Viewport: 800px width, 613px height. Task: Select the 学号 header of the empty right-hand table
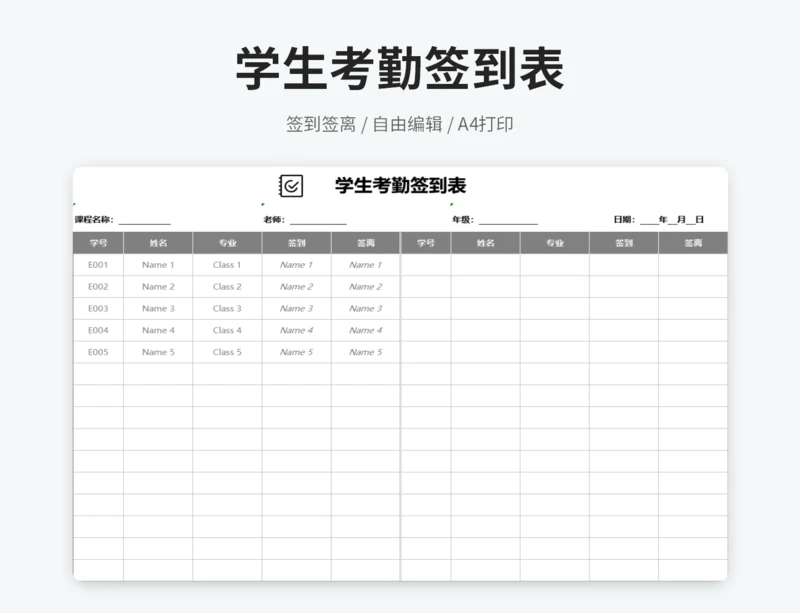tap(426, 243)
